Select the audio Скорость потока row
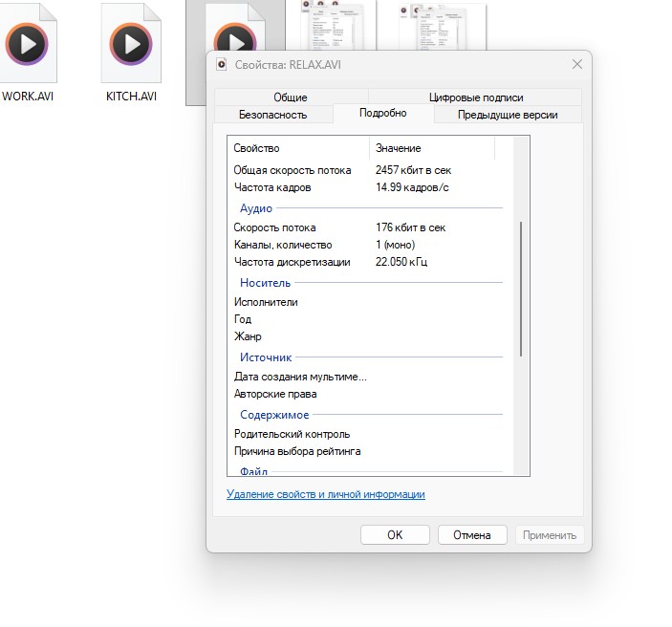Viewport: 672px width, 627px height. pos(370,227)
